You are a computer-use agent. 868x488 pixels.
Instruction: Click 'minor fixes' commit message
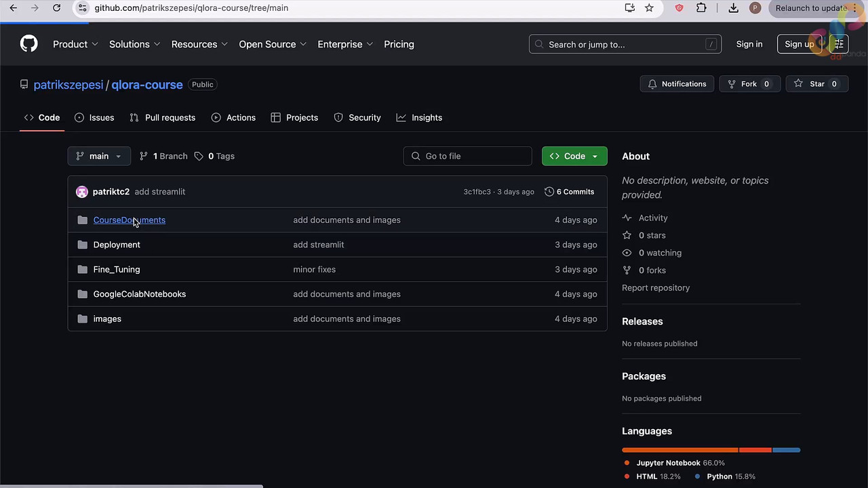314,269
